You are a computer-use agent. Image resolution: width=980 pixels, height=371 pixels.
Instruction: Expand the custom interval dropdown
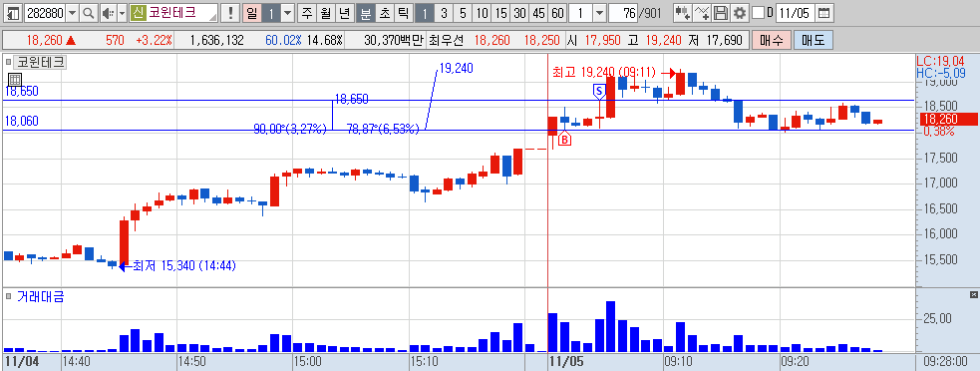[x=599, y=13]
